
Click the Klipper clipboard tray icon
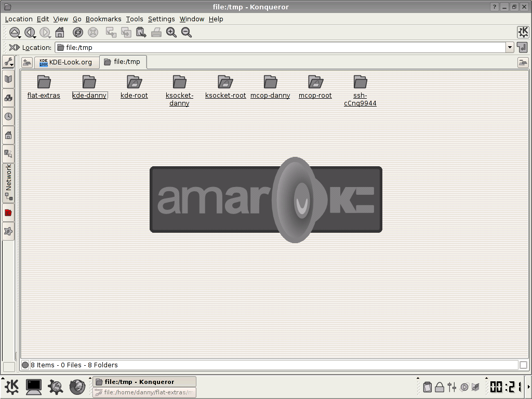click(428, 387)
